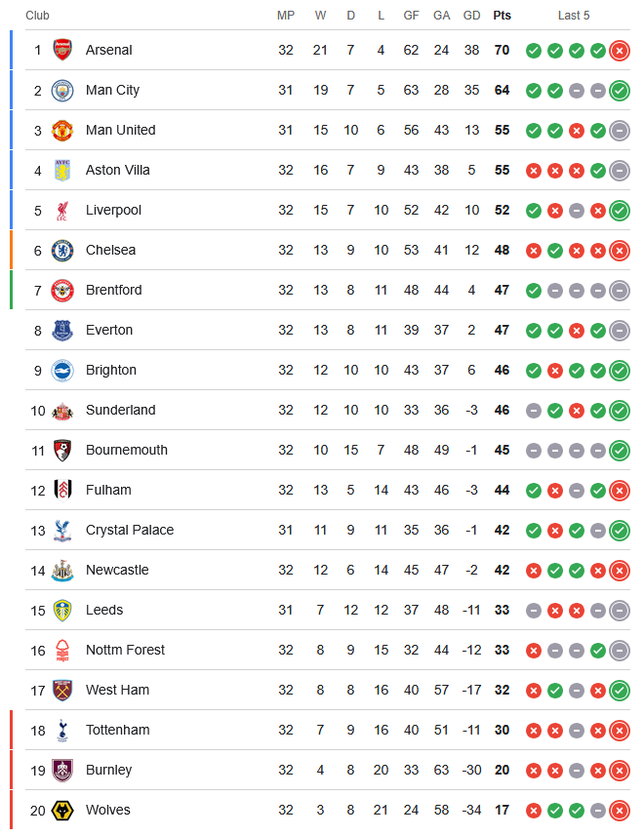The width and height of the screenshot is (644, 836).
Task: Click Bournemouth's most recent draw indicator
Action: tap(598, 450)
